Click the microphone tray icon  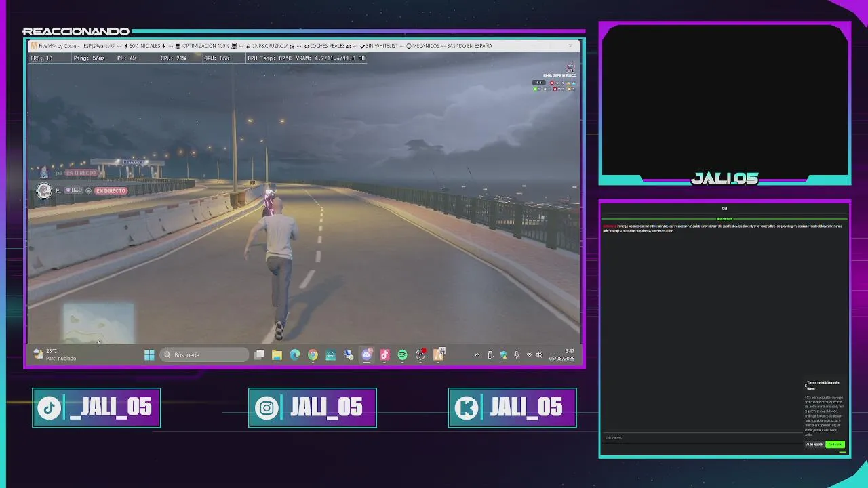click(x=517, y=354)
